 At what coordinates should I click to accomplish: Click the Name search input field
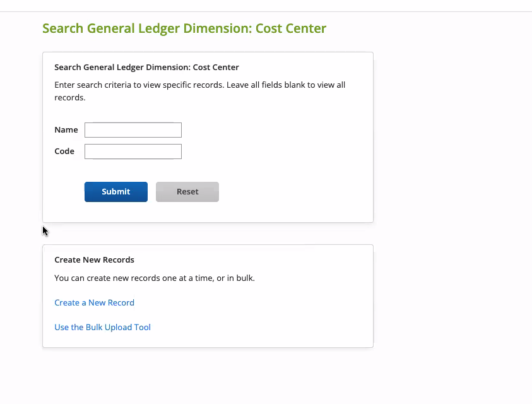click(x=133, y=130)
